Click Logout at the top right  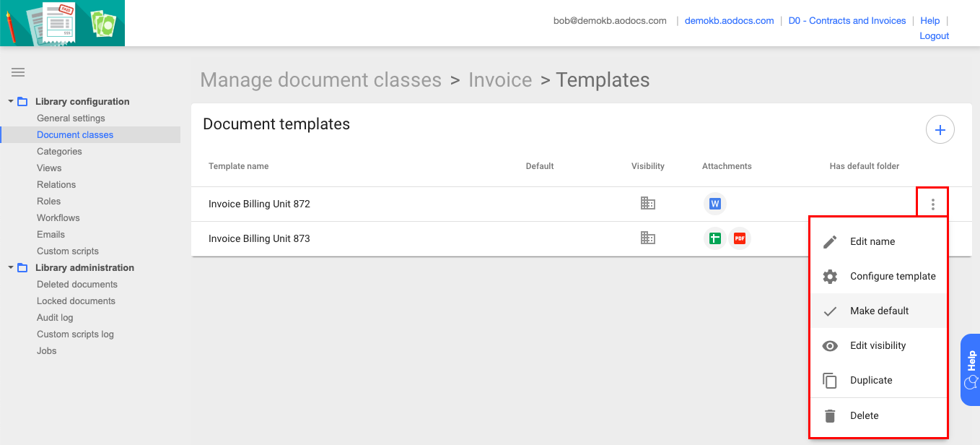tap(934, 35)
